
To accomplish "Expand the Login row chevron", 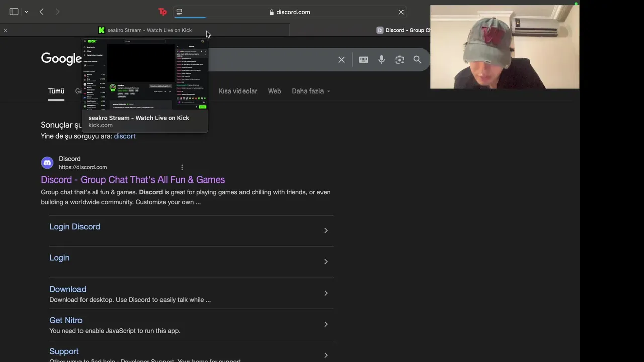I will point(326,261).
